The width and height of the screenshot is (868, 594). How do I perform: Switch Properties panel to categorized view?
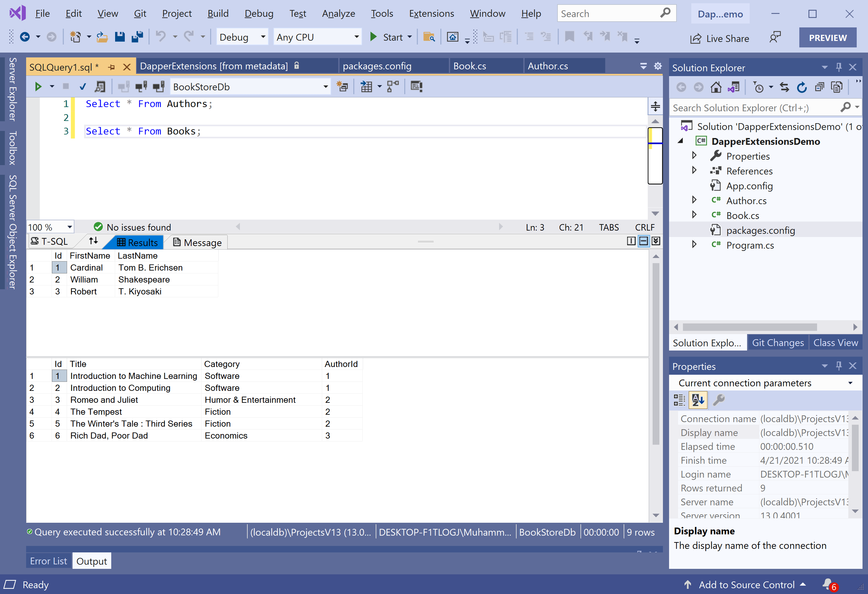pos(679,400)
